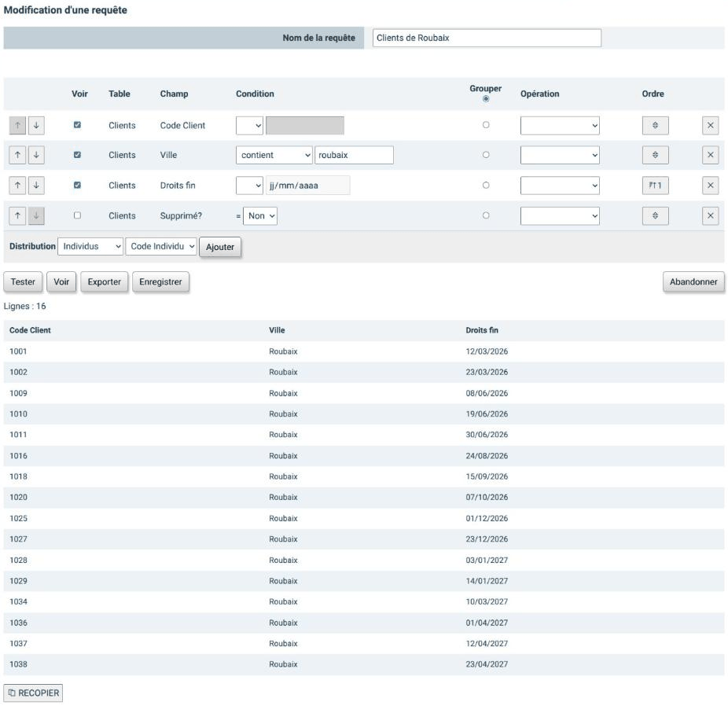Click the Tester button
Image resolution: width=728 pixels, height=706 pixels.
click(23, 281)
